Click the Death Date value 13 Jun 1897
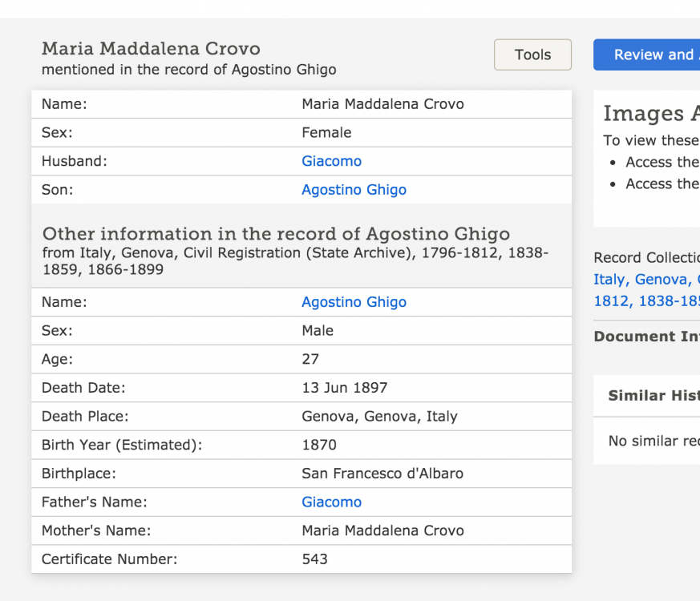700x601 pixels. (345, 388)
